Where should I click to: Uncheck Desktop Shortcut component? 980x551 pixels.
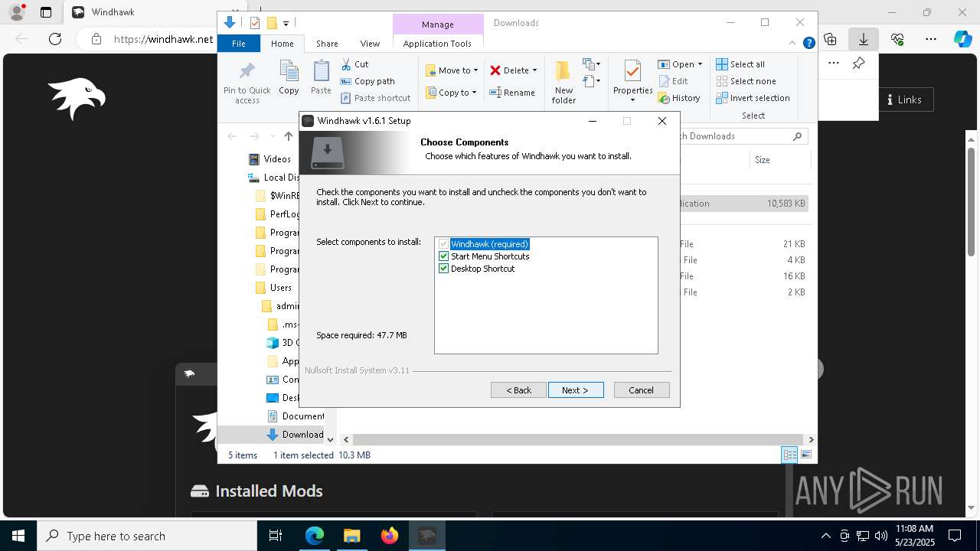(x=443, y=269)
